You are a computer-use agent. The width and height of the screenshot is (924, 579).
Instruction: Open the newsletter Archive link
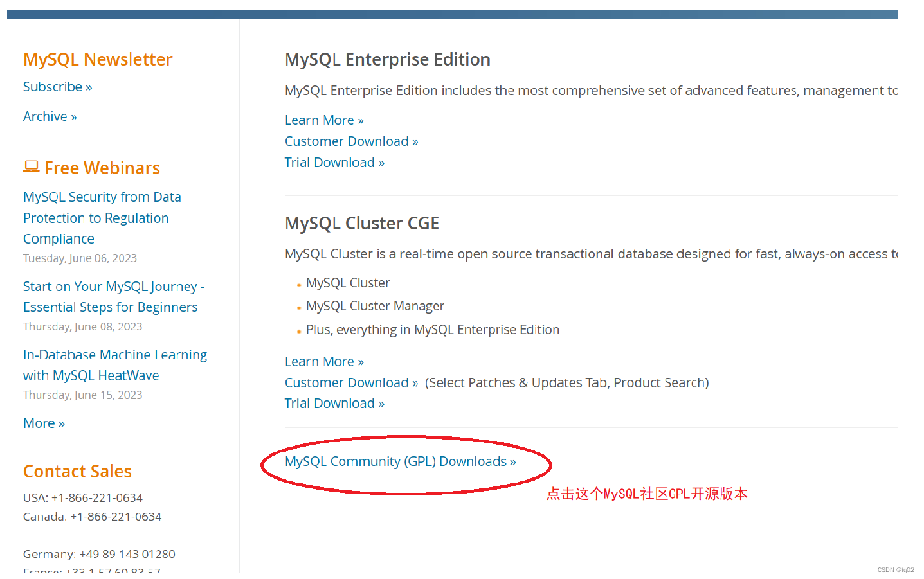click(x=50, y=116)
